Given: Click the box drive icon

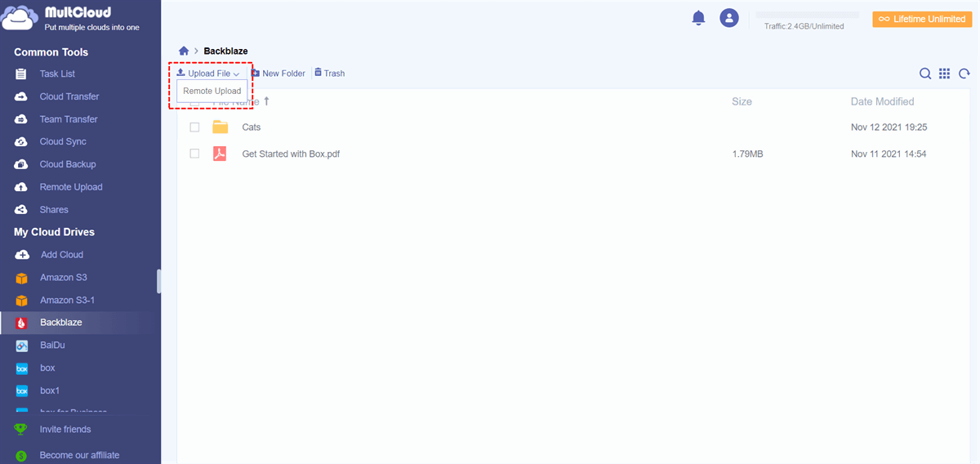Looking at the screenshot, I should (x=22, y=368).
